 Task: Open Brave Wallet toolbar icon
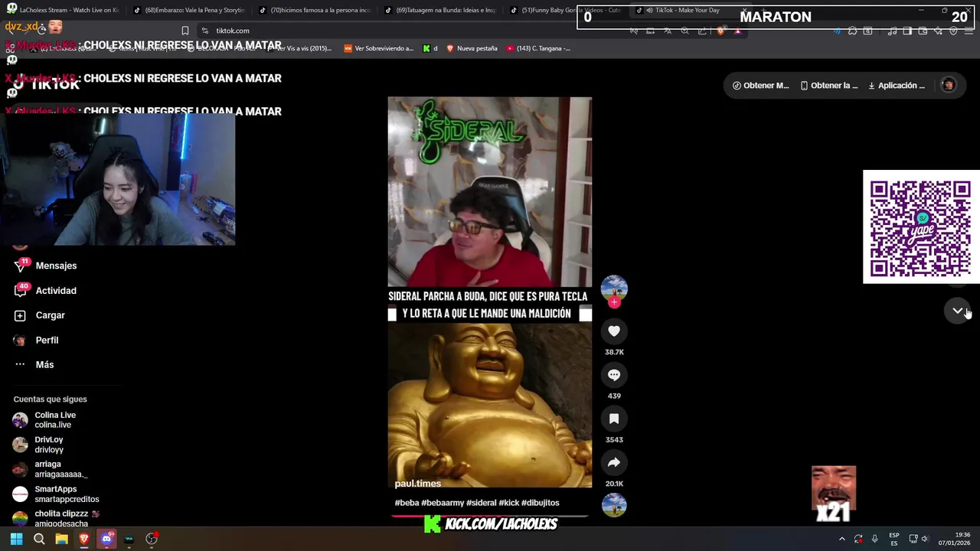(923, 31)
